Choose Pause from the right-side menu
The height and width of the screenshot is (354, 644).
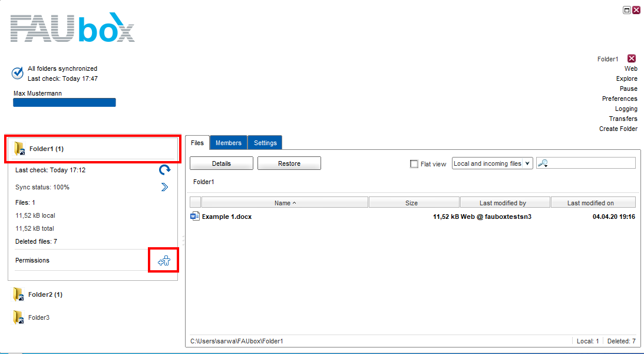629,88
